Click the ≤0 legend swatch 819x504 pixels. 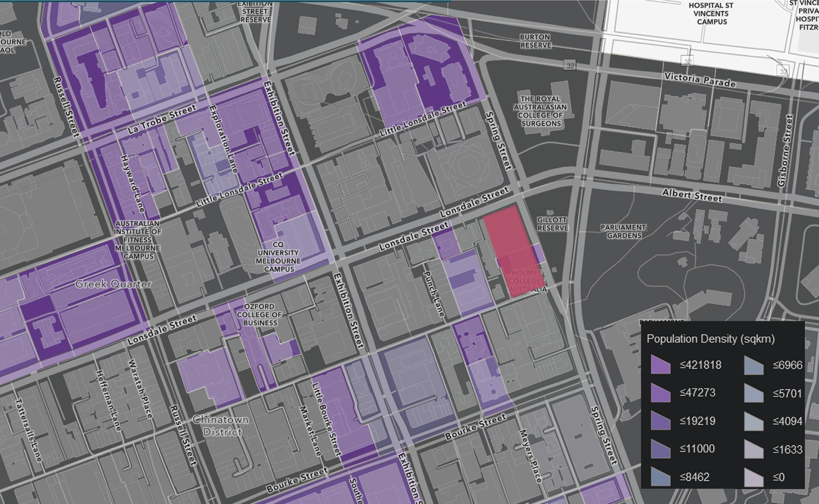tap(754, 478)
